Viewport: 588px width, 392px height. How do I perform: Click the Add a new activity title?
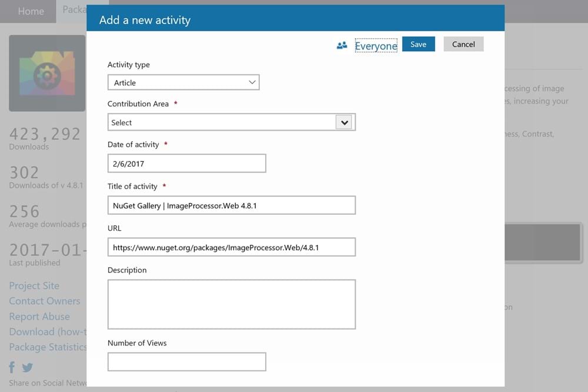145,20
